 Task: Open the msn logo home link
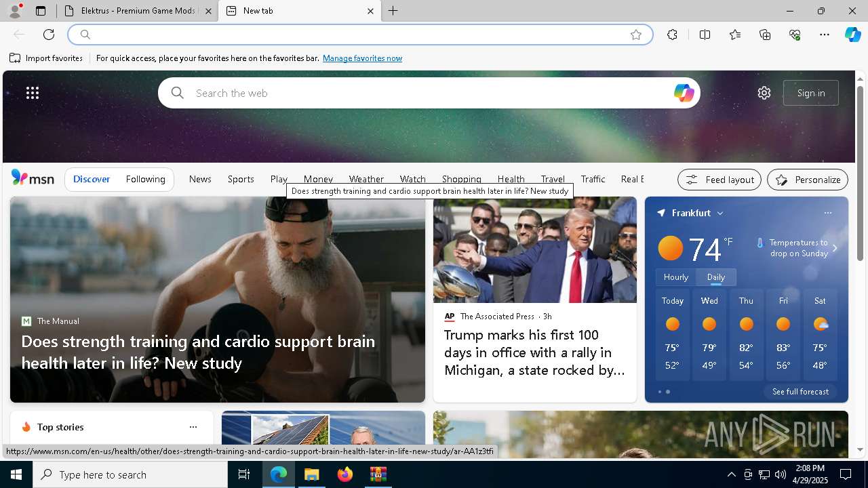pos(33,178)
